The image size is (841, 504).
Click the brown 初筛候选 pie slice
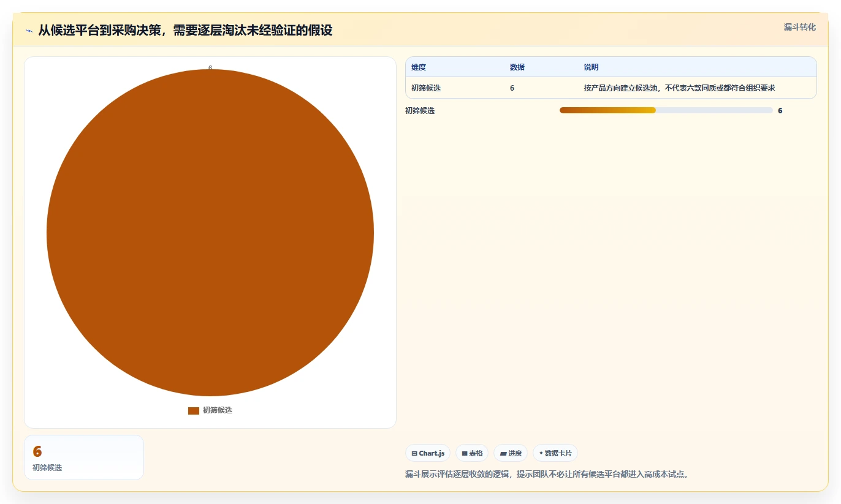tap(210, 233)
